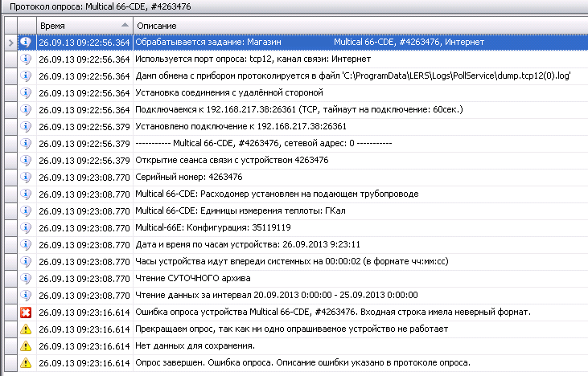
Task: Select text 'Установлено подключение к 192.168.217.38:26361'
Action: pyautogui.click(x=241, y=126)
